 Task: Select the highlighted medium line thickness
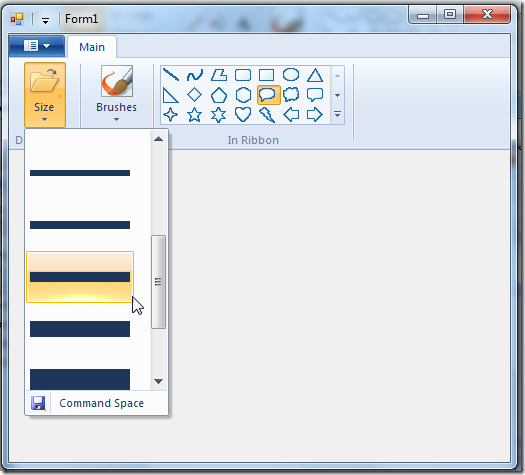coord(80,277)
